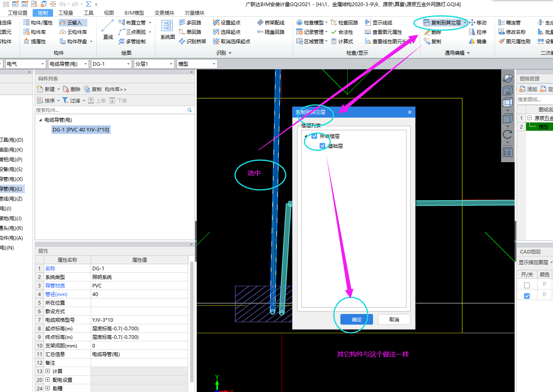This screenshot has height=392, width=553.
Task: Click the rotate arrow icon in the viewport toolbar
Action: (507, 134)
